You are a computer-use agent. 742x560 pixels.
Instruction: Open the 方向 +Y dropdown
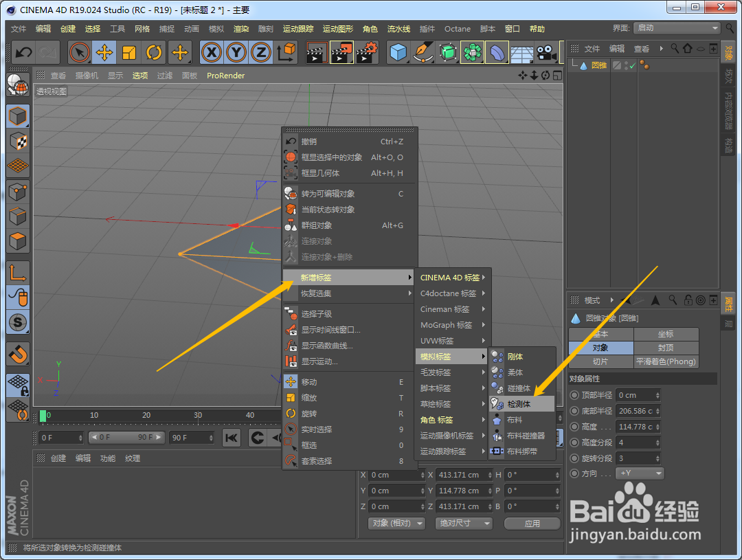point(640,473)
